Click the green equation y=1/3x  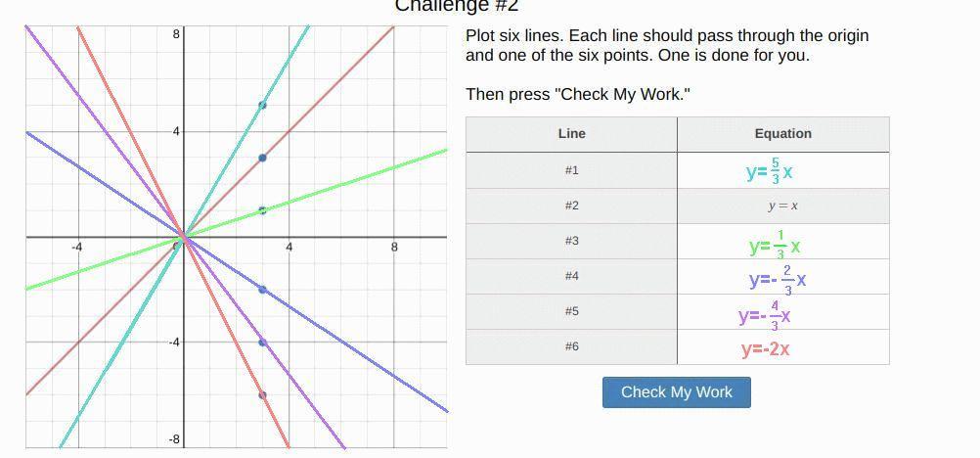(x=775, y=245)
